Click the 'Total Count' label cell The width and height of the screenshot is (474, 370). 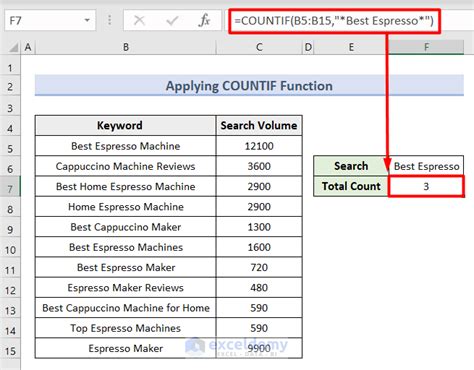click(x=351, y=186)
